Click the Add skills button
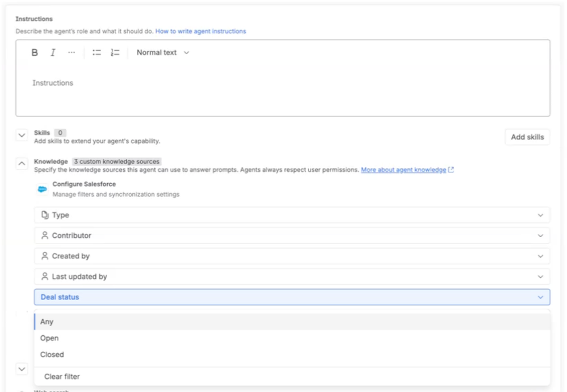This screenshot has width=567, height=392. pos(527,137)
